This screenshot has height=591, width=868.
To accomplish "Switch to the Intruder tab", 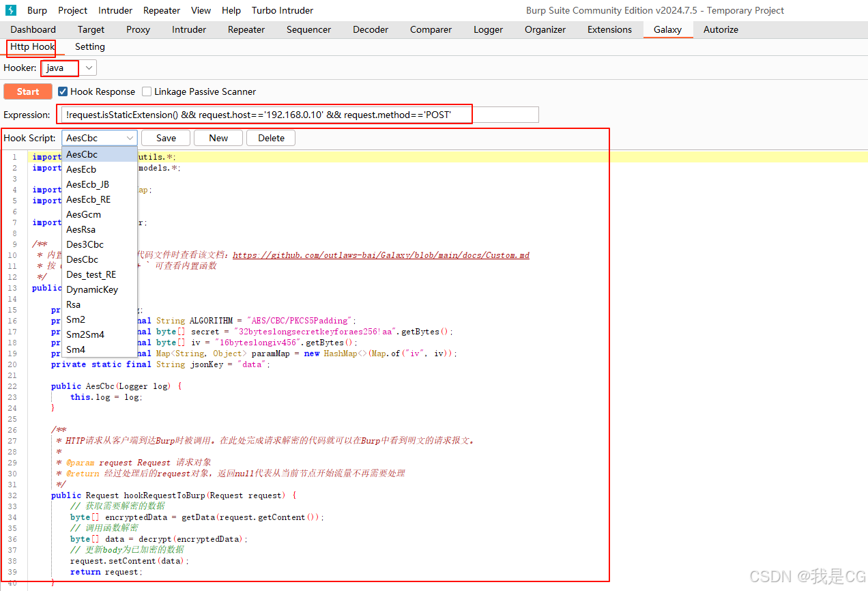I will pyautogui.click(x=189, y=29).
